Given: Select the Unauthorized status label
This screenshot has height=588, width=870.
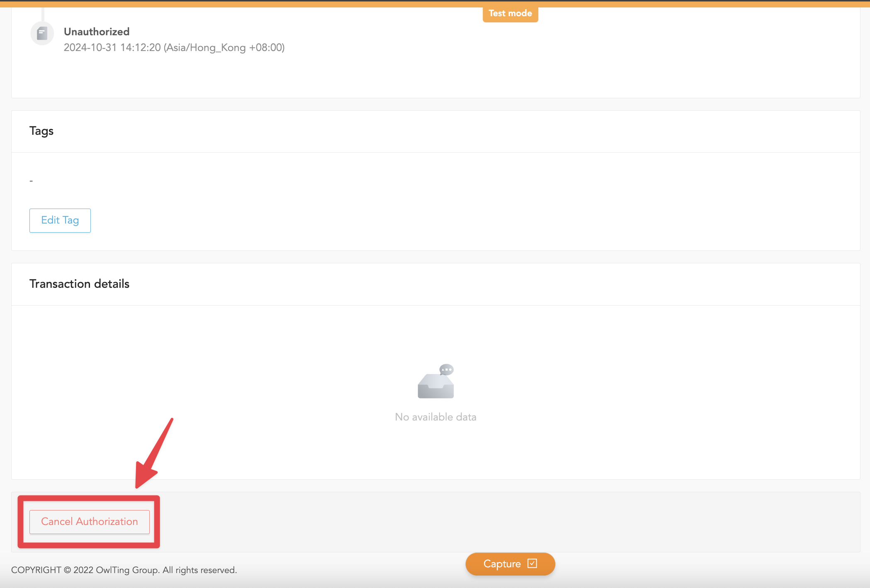Looking at the screenshot, I should (x=97, y=32).
